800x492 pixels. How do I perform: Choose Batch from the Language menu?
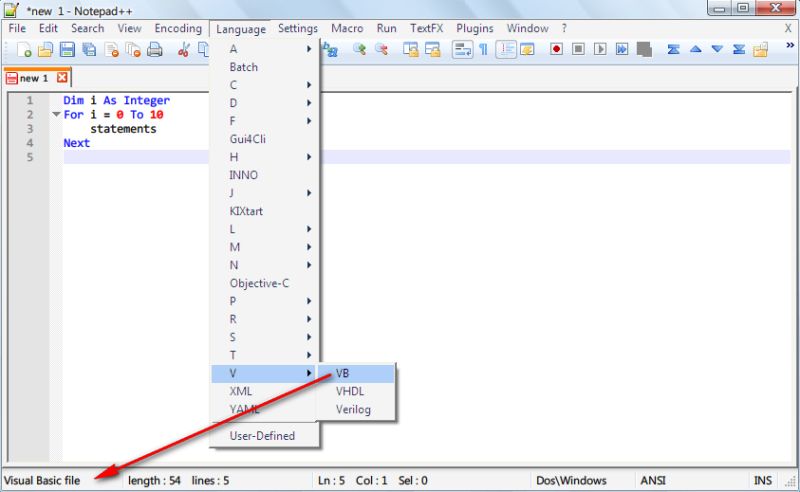coord(265,67)
